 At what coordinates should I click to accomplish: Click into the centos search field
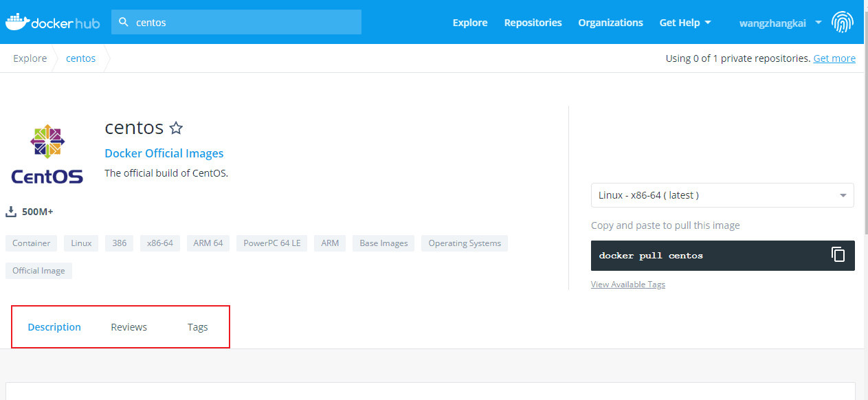coord(236,22)
